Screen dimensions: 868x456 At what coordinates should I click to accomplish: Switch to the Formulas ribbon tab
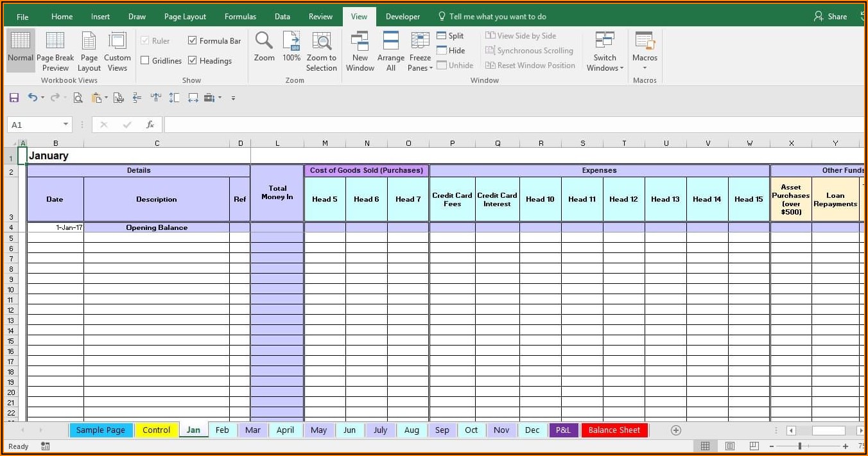tap(240, 17)
